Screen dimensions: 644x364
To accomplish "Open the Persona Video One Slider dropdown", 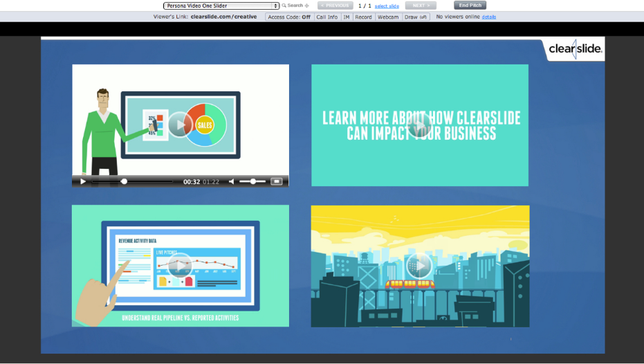I will [x=221, y=6].
